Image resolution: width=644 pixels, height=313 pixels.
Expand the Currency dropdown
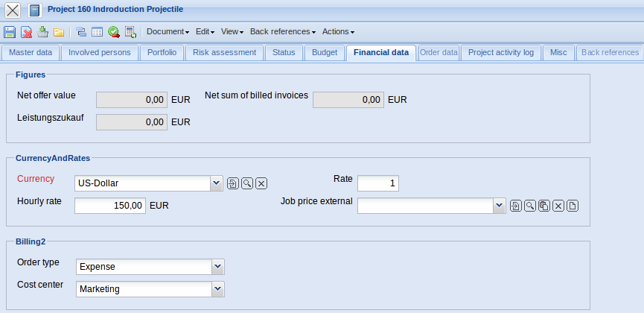(x=216, y=183)
